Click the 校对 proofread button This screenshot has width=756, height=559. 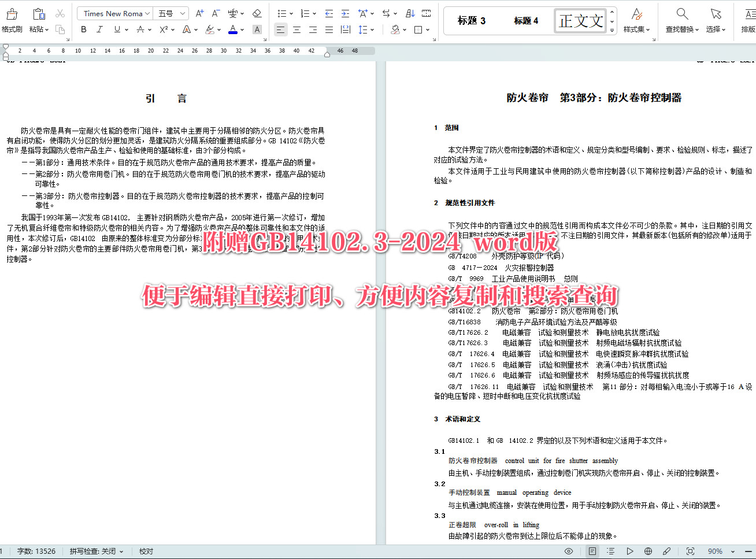pyautogui.click(x=146, y=551)
